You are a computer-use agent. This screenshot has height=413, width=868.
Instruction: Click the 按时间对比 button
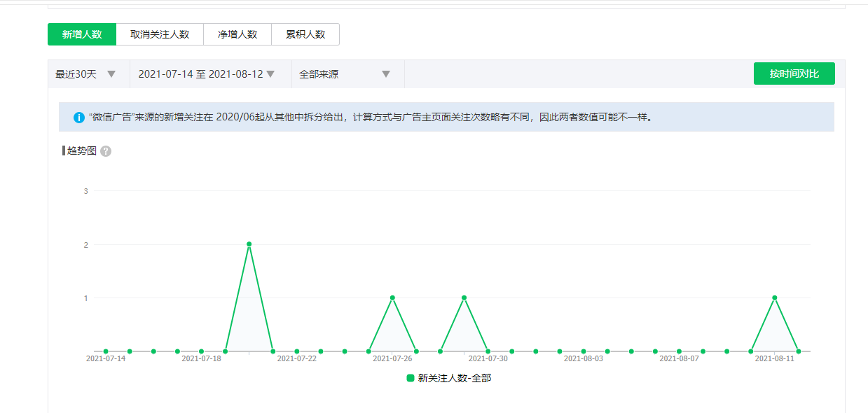click(794, 74)
